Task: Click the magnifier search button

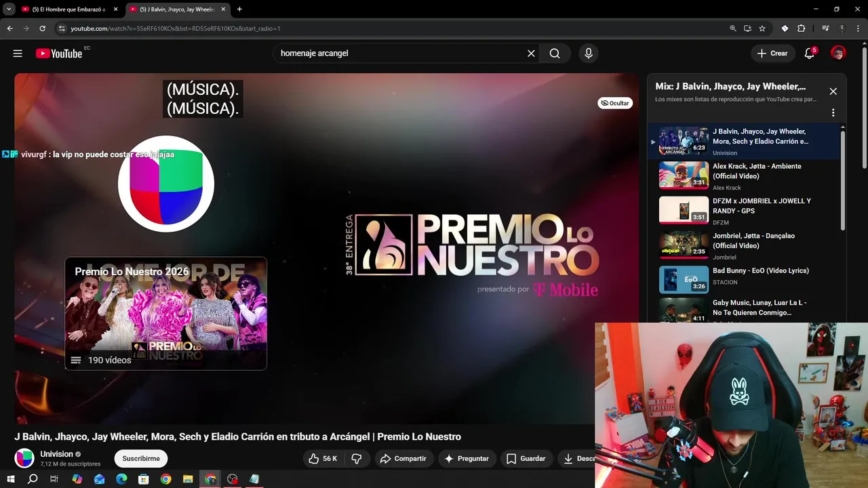Action: (555, 54)
